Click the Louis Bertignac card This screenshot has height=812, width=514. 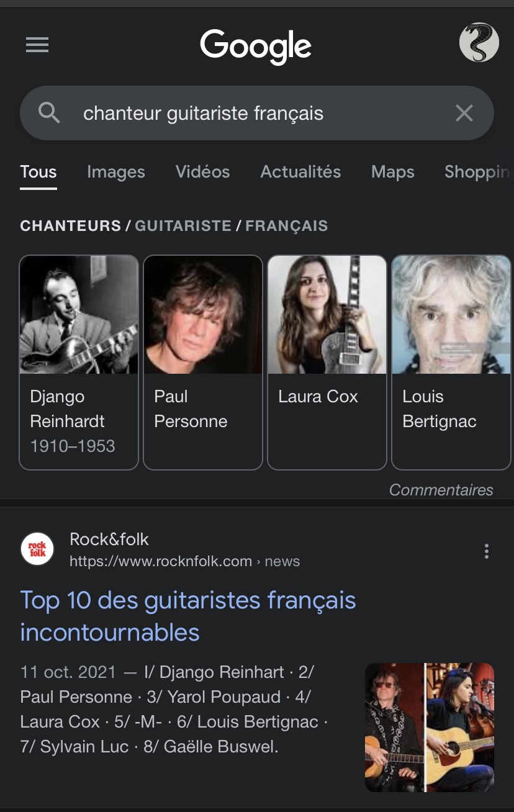(x=451, y=362)
